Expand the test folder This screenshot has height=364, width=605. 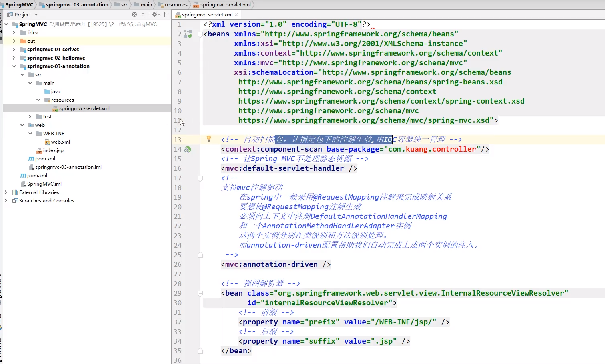click(x=30, y=117)
